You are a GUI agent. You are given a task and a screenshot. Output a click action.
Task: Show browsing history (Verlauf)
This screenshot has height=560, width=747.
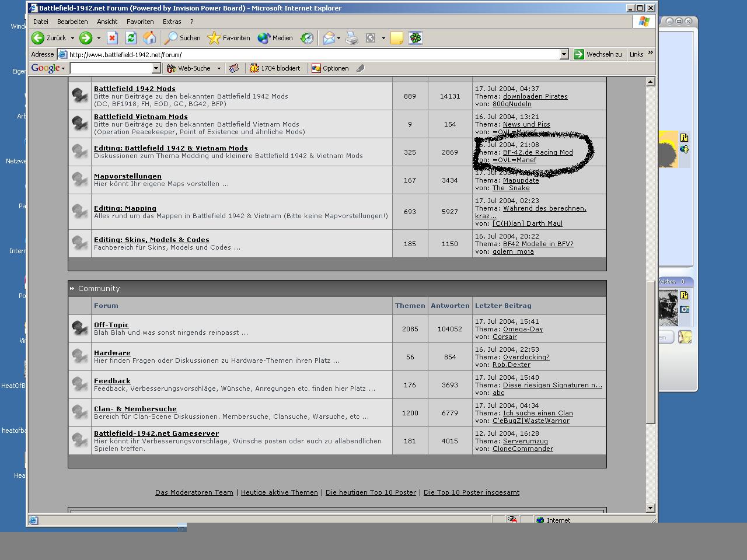[x=307, y=38]
